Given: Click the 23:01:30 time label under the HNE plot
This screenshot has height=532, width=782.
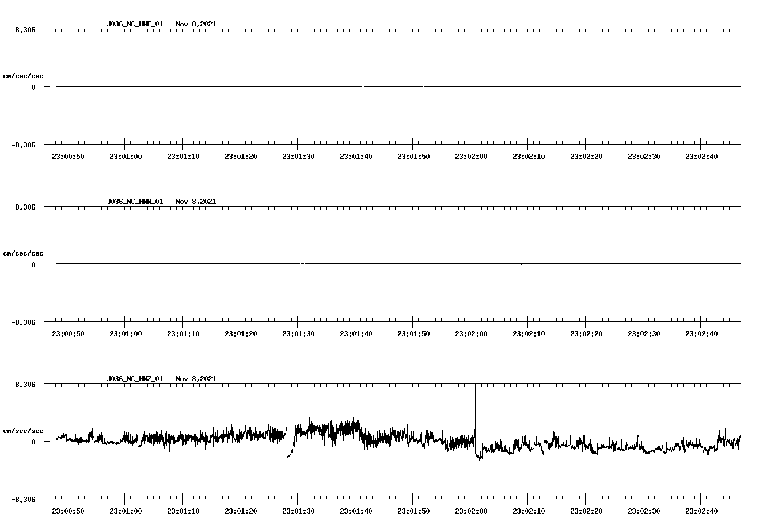Looking at the screenshot, I should [298, 157].
